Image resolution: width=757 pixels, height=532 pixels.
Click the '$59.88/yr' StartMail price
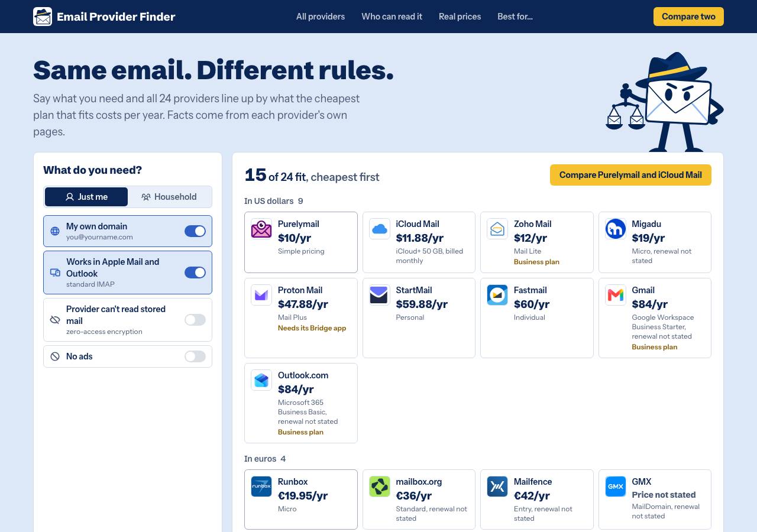(422, 304)
